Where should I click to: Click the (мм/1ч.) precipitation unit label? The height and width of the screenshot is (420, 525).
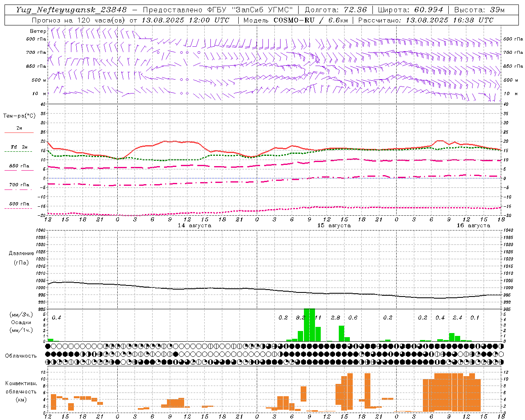(x=21, y=330)
